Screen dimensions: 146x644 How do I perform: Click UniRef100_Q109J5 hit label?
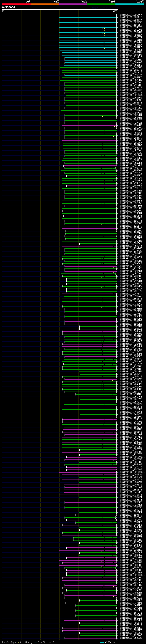131,58
